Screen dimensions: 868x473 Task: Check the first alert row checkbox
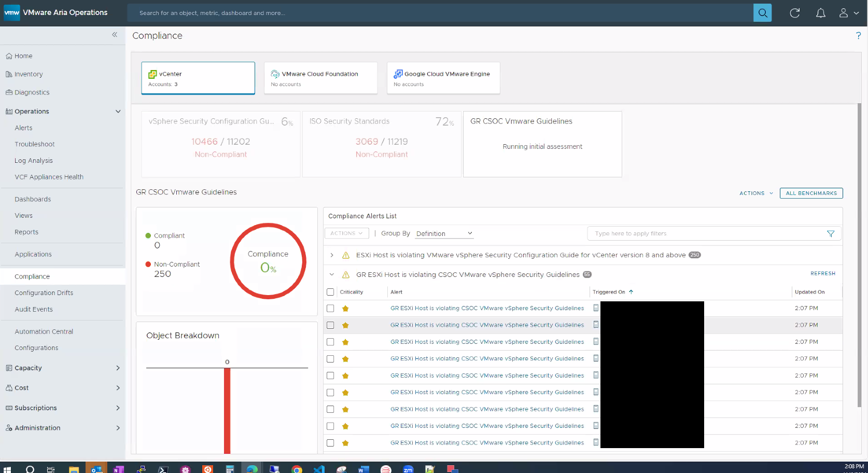point(330,308)
